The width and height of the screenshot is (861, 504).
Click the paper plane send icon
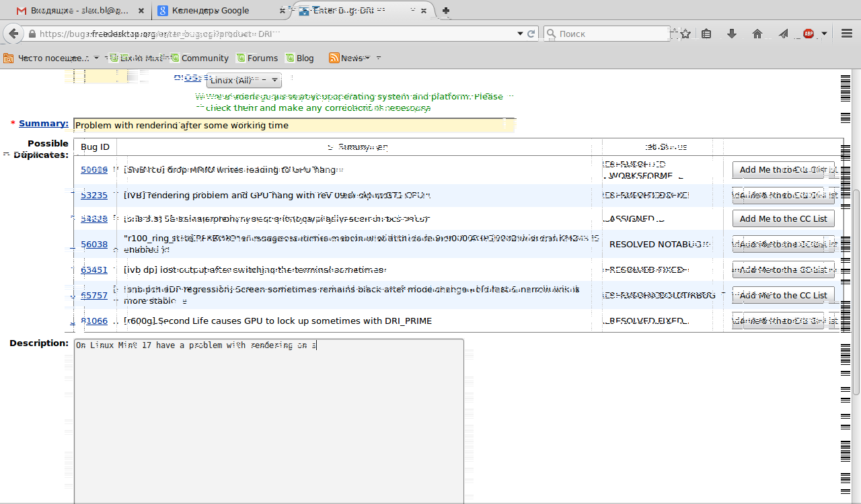point(783,34)
